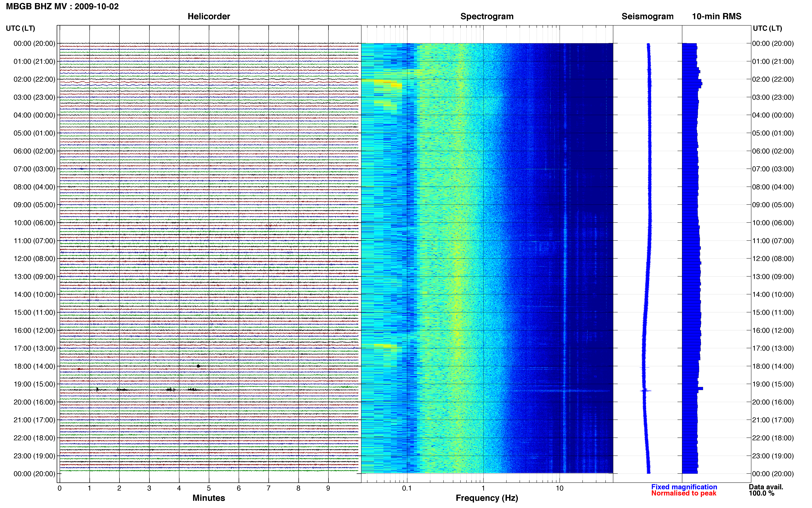Click right-side time label '23:00 (19:00)'
Image resolution: width=812 pixels, height=508 pixels.
[773, 456]
